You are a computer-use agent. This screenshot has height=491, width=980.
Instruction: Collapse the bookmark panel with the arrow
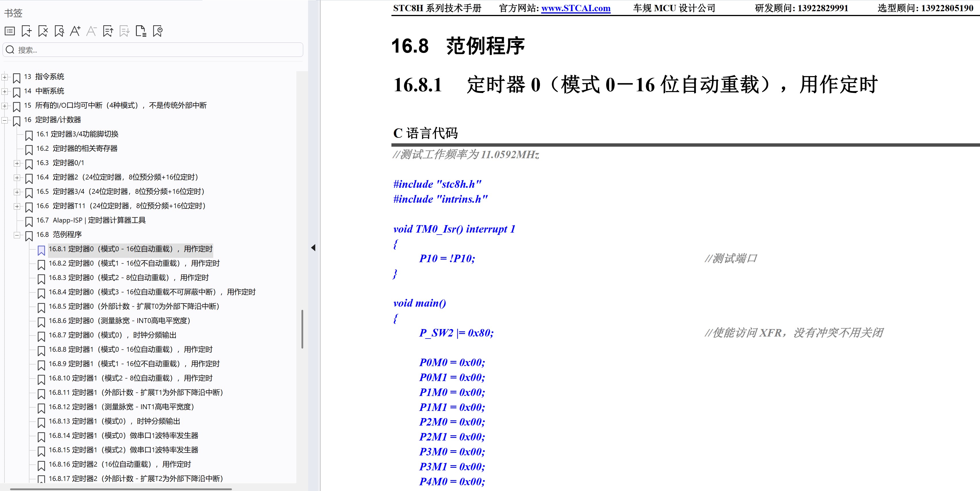313,248
